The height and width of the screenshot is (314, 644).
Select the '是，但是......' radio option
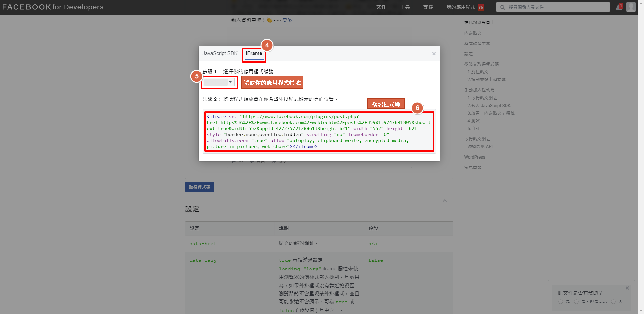[x=576, y=302]
